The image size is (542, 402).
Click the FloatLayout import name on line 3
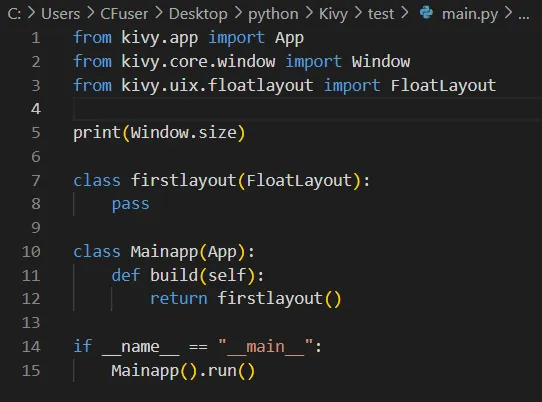[443, 86]
